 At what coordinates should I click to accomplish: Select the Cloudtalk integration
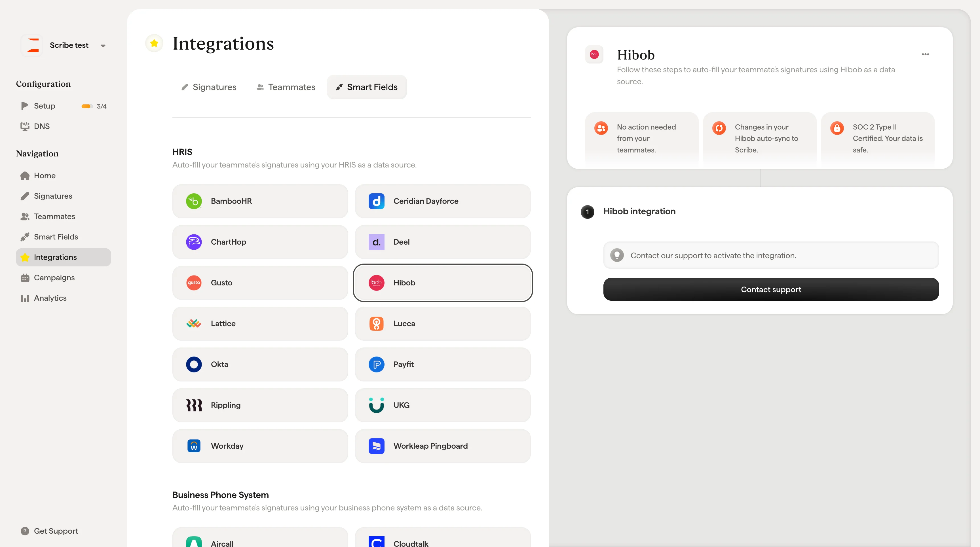pos(443,537)
